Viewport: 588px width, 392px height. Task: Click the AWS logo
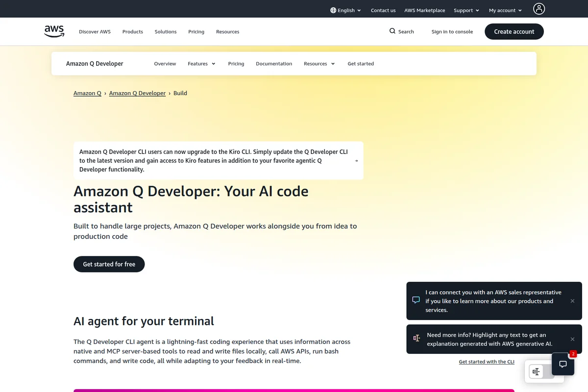click(54, 31)
